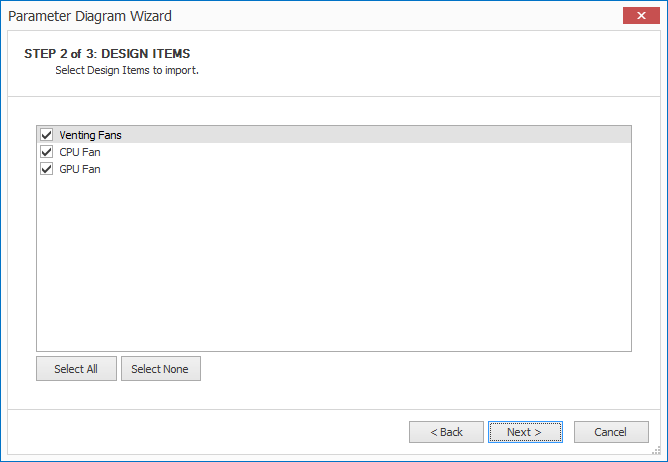Cancel the Parameter Diagram Wizard
The image size is (668, 462).
[610, 432]
